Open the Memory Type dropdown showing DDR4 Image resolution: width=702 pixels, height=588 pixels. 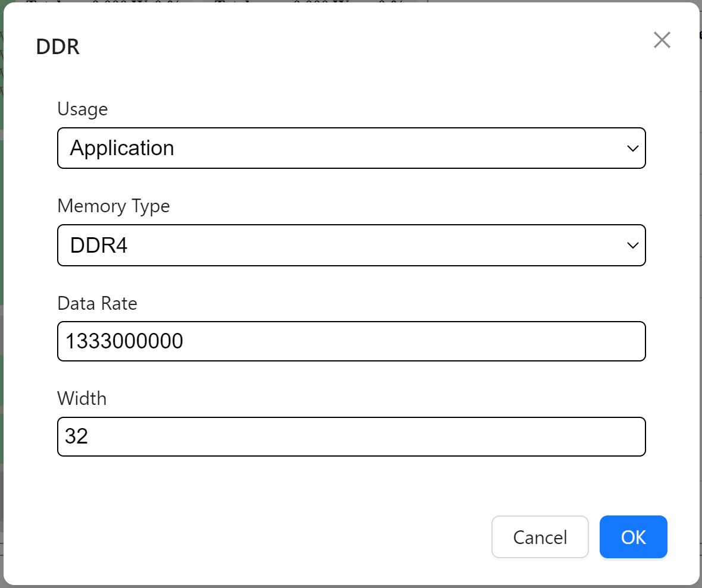[352, 245]
